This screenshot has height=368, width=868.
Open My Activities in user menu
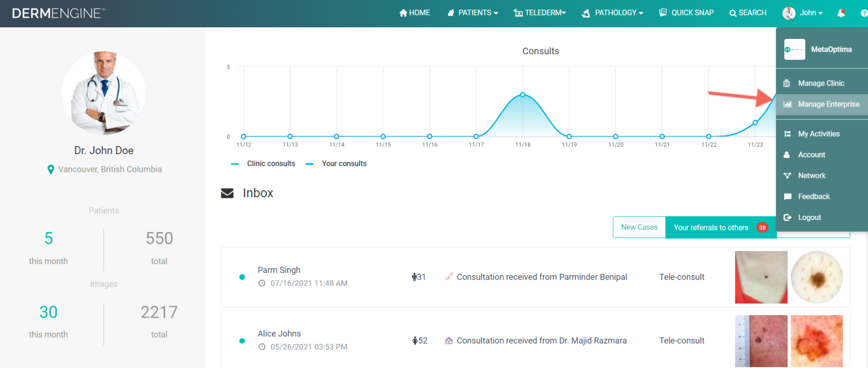click(822, 134)
